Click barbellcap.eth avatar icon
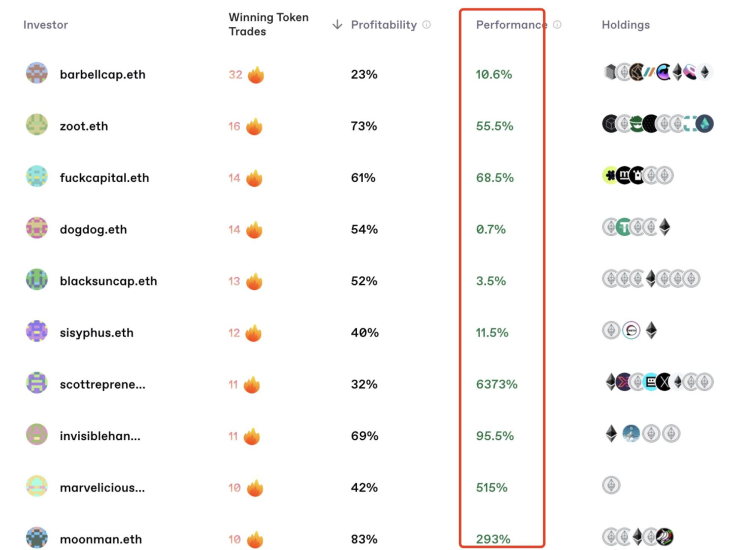This screenshot has height=550, width=750. tap(37, 73)
